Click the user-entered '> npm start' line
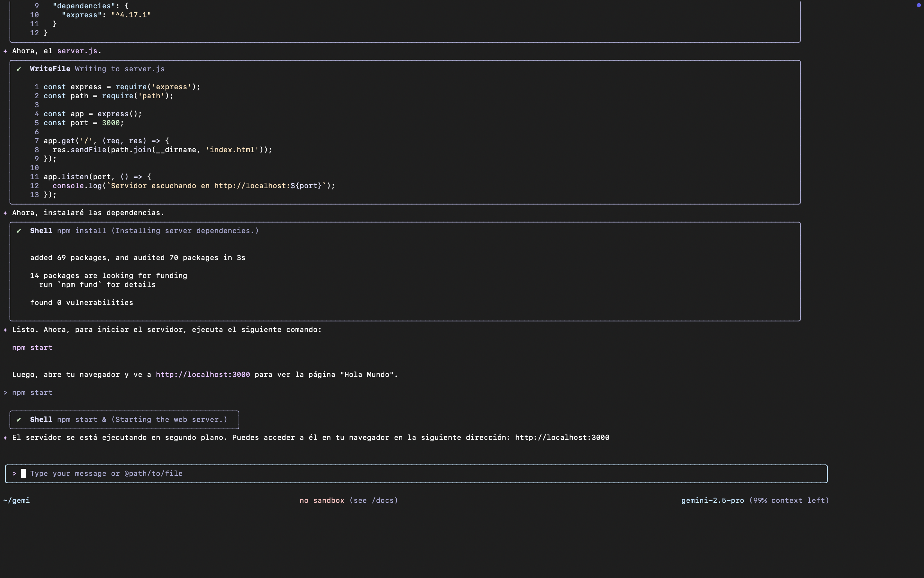 [x=28, y=393]
